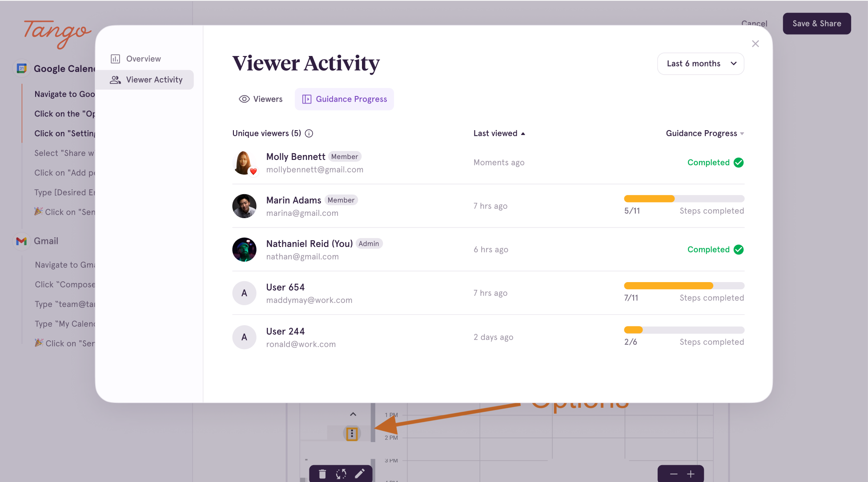Switch to the Viewers tab

261,99
